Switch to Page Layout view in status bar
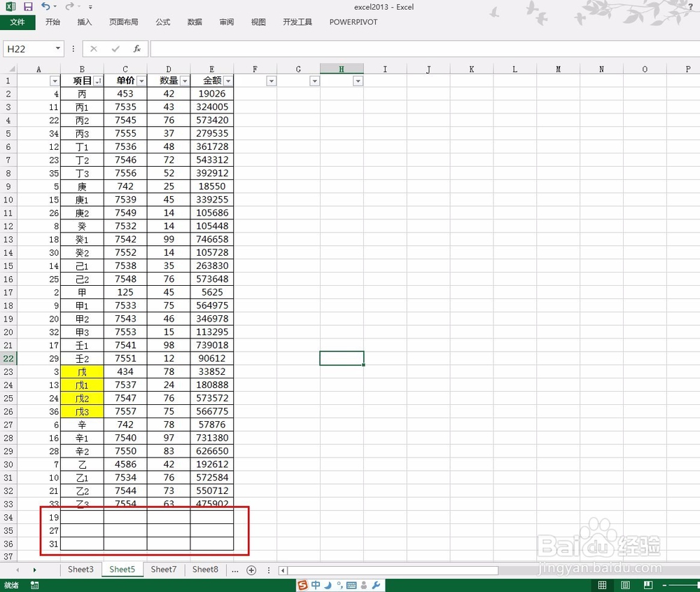The image size is (700, 592). pos(625,584)
